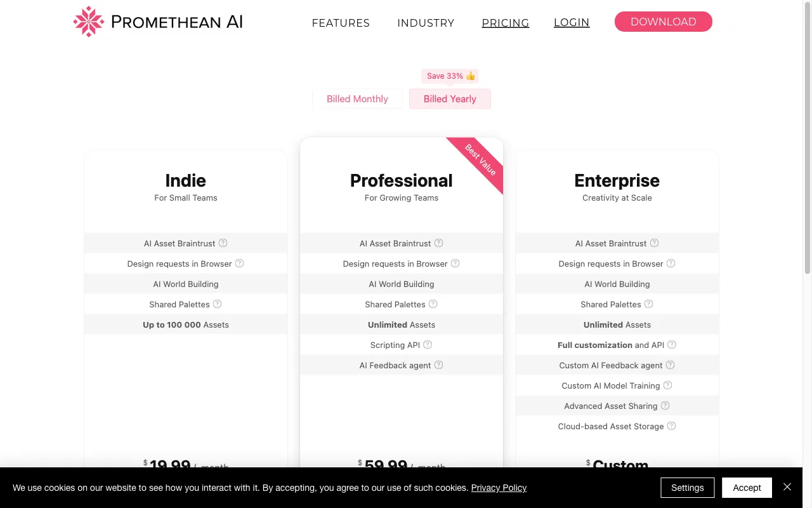Open help icon for Professional Shared Palettes
Viewport: 812px width, 508px height.
click(433, 304)
